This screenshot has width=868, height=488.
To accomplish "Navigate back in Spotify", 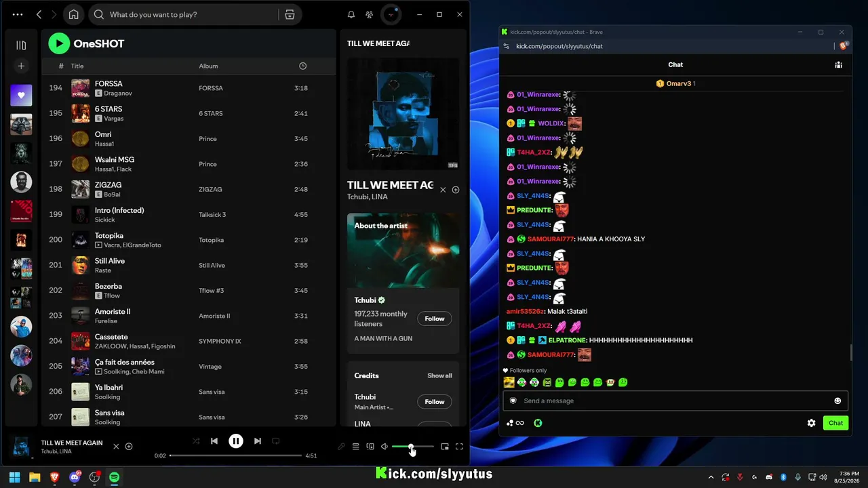I will point(39,14).
